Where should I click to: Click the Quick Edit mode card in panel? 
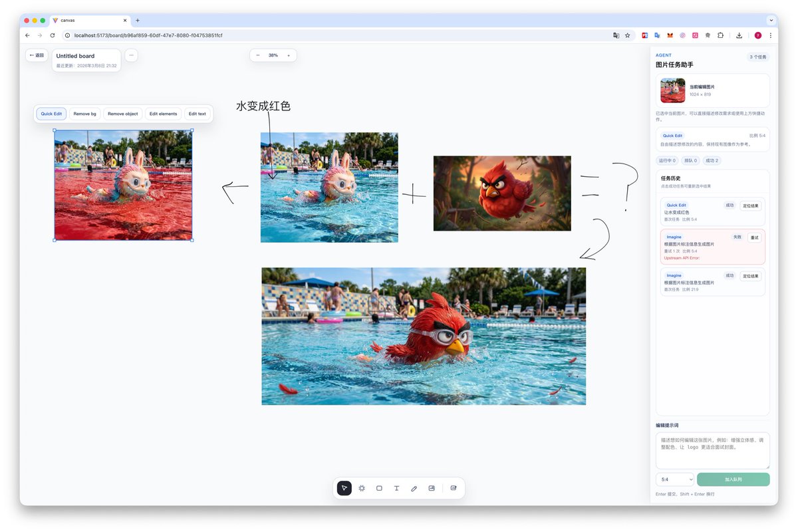(713, 139)
